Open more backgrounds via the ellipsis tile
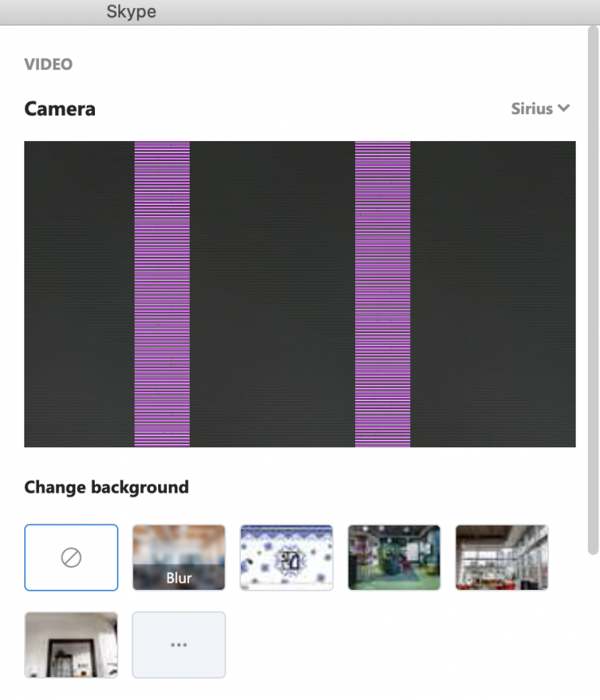The width and height of the screenshot is (600, 700). pyautogui.click(x=178, y=645)
